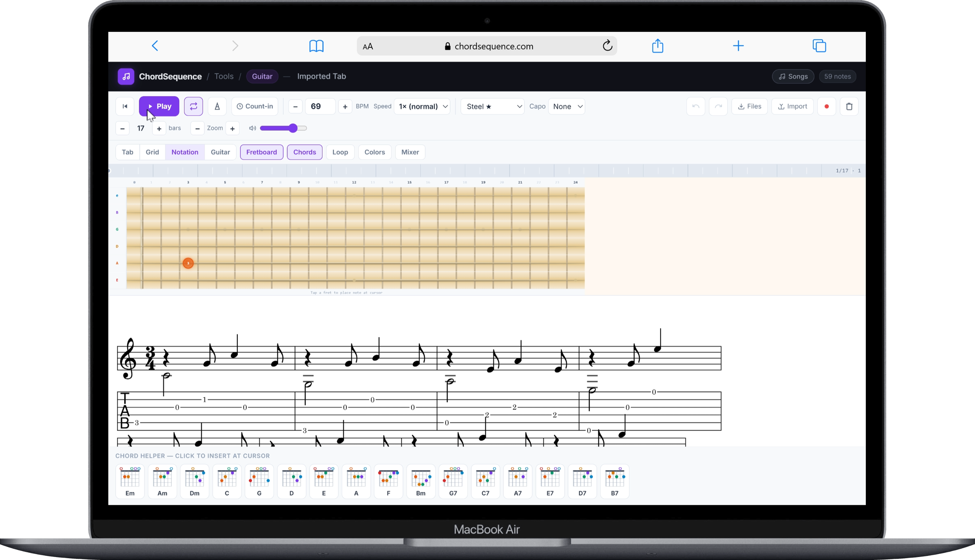
Task: Open the Files button
Action: (x=749, y=107)
